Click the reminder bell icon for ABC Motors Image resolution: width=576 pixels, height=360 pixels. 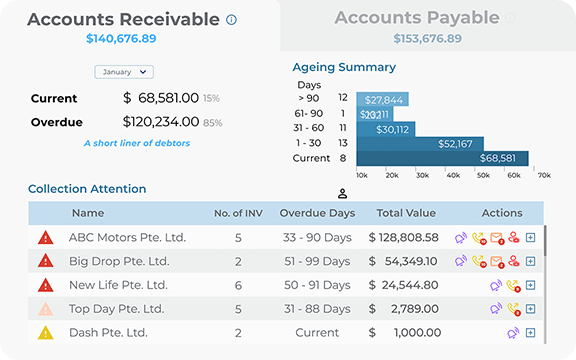tap(461, 238)
